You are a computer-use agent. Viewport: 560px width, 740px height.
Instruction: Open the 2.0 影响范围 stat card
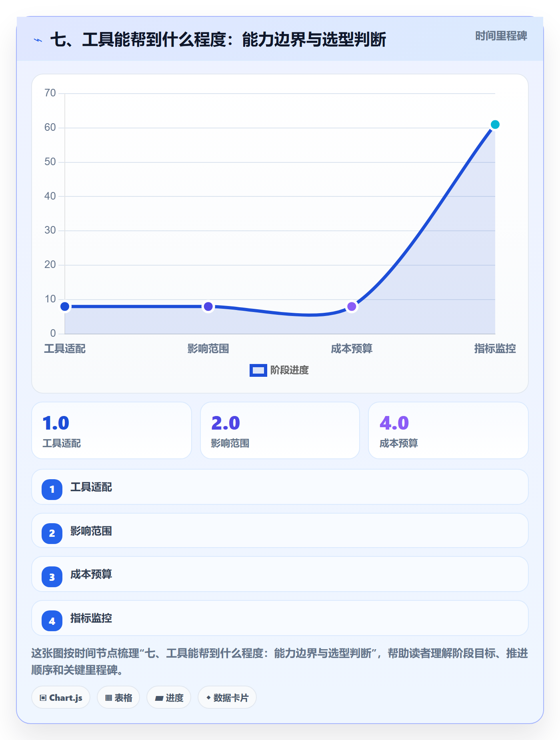pyautogui.click(x=280, y=430)
